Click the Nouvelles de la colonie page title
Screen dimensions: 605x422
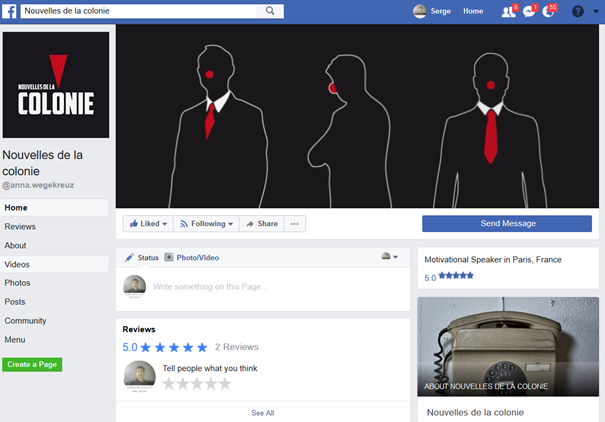coord(42,163)
